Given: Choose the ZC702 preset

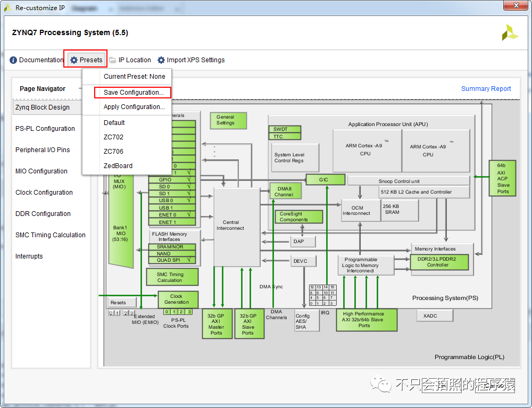Looking at the screenshot, I should click(113, 137).
